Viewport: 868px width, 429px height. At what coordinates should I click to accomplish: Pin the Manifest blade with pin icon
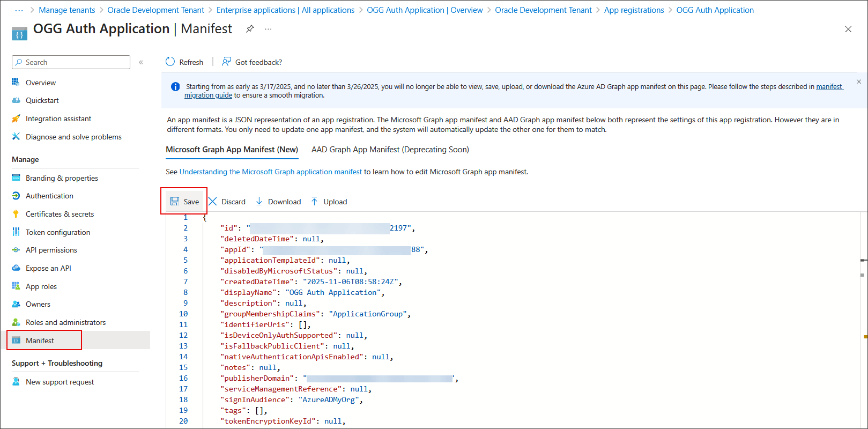(250, 29)
